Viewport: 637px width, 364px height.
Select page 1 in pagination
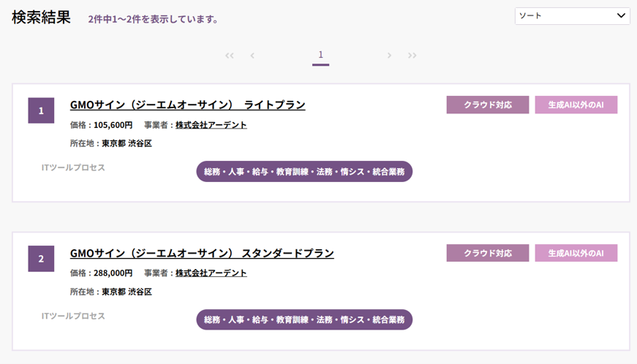(x=320, y=55)
